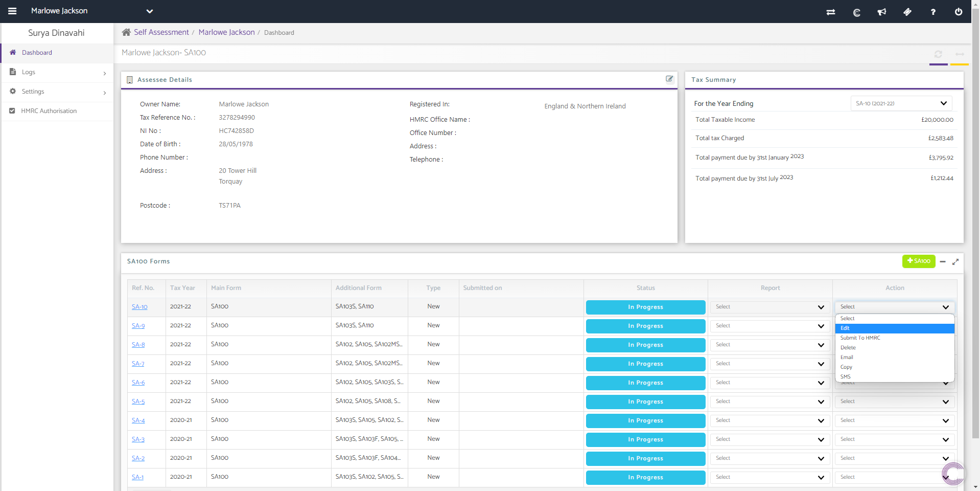Click the power logout icon

(x=959, y=12)
